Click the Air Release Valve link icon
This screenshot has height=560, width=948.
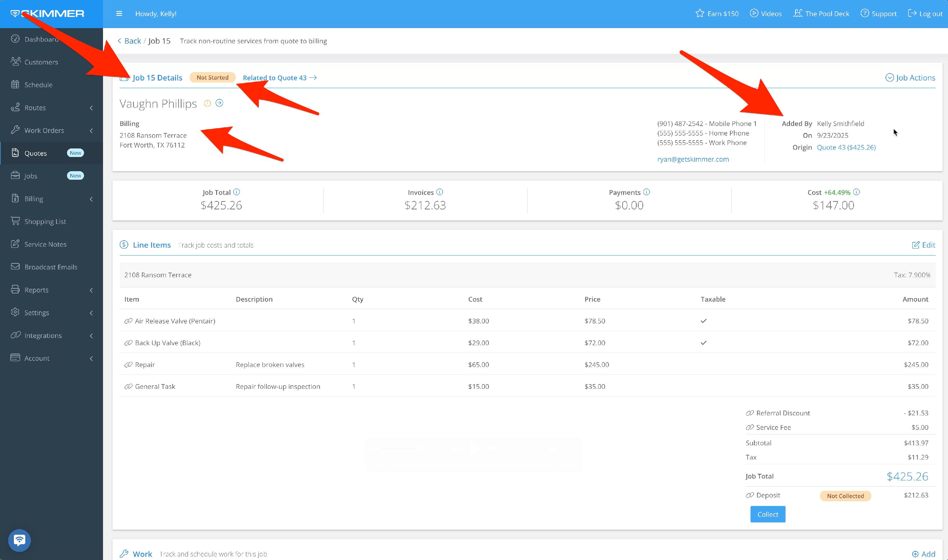(x=128, y=321)
